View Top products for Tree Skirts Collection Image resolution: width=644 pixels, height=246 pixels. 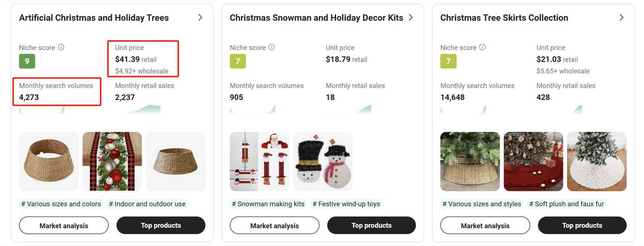582,226
